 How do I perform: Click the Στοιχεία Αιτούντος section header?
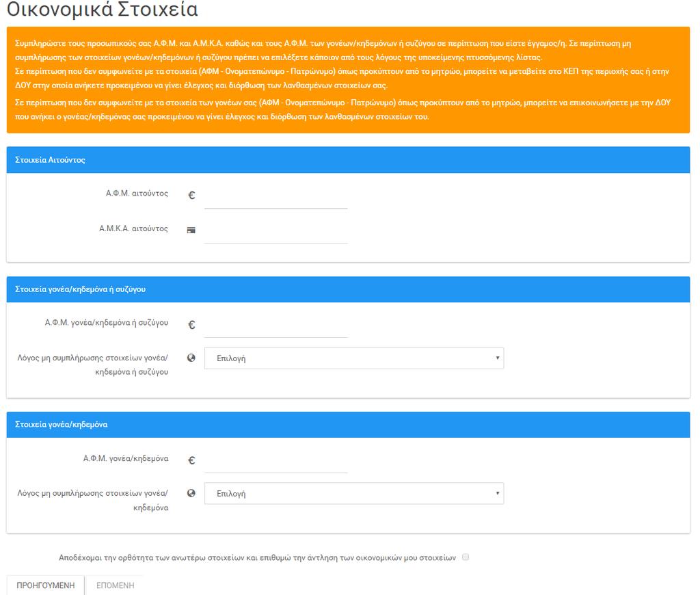tap(348, 160)
